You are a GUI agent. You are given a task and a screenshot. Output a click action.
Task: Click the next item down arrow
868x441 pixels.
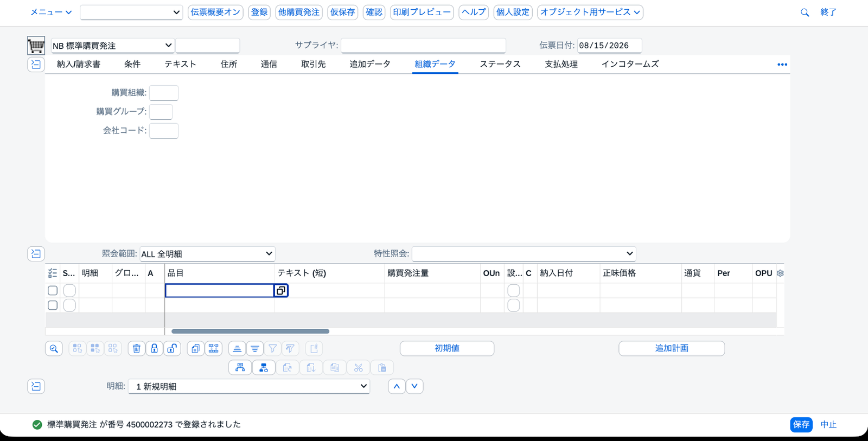click(414, 386)
